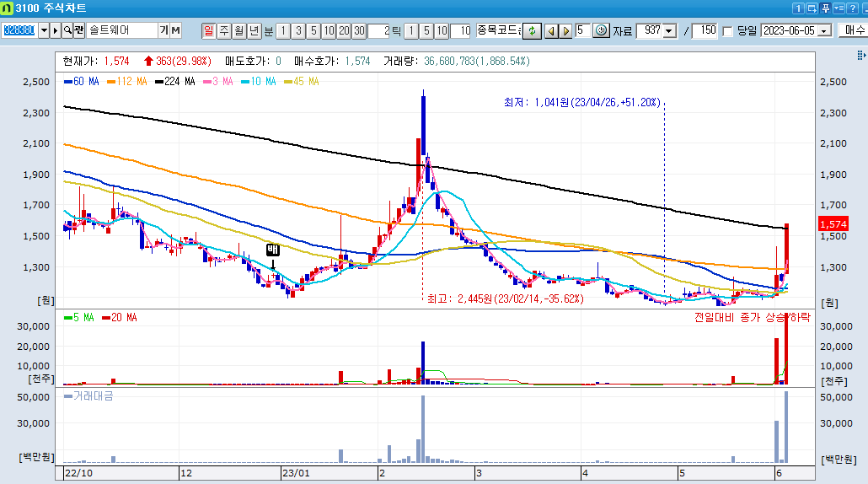Click the volume 20 MA legend
This screenshot has height=484, width=868.
point(120,317)
